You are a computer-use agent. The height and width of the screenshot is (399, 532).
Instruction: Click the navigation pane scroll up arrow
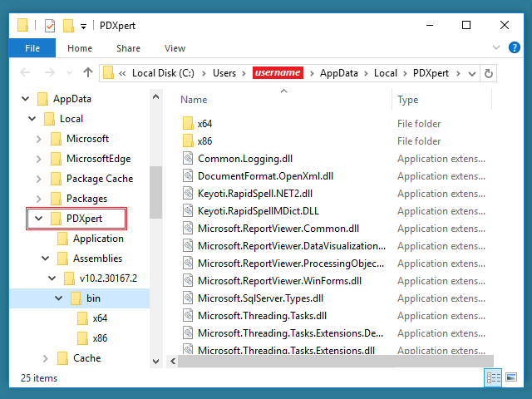coord(155,97)
